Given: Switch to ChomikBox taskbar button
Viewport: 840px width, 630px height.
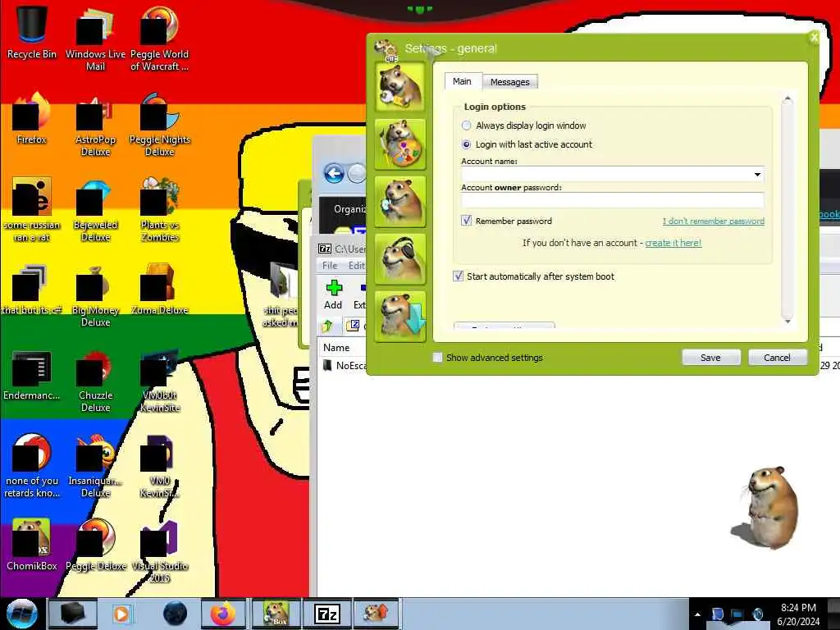Looking at the screenshot, I should point(276,614).
